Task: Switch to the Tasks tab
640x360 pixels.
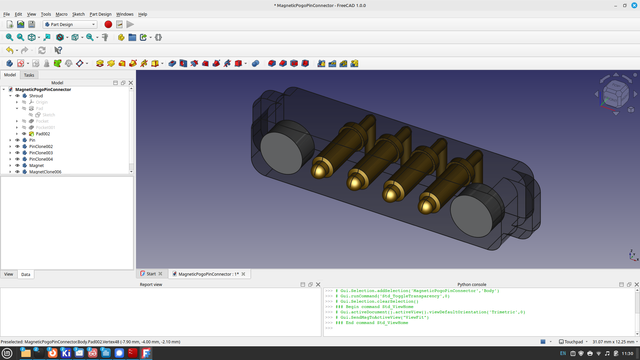Action: tap(29, 75)
